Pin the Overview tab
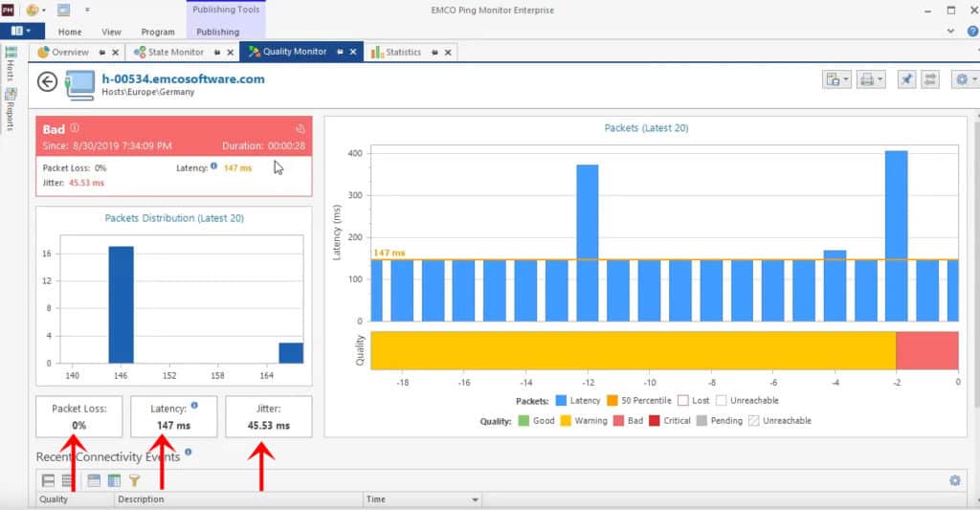The width and height of the screenshot is (980, 510). (101, 53)
